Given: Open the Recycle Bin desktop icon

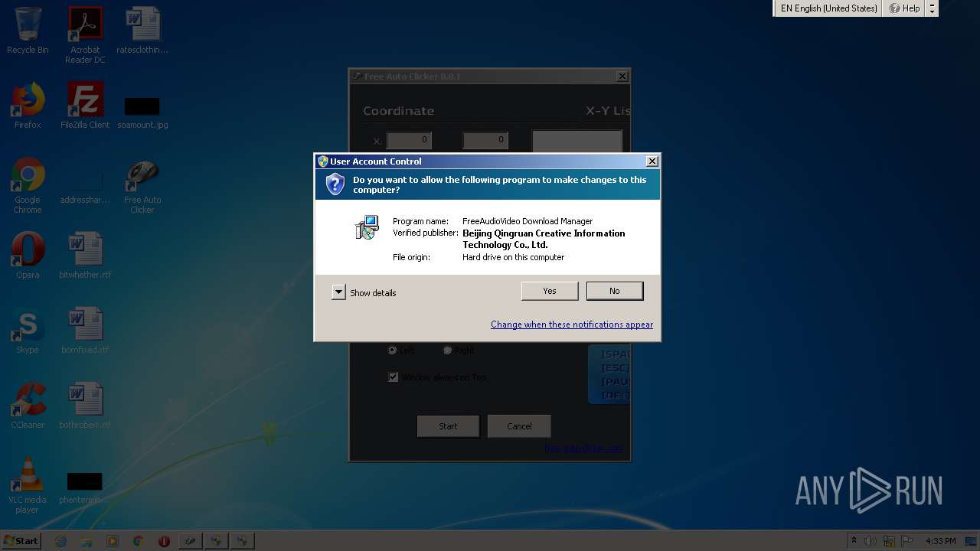Looking at the screenshot, I should coord(28,31).
